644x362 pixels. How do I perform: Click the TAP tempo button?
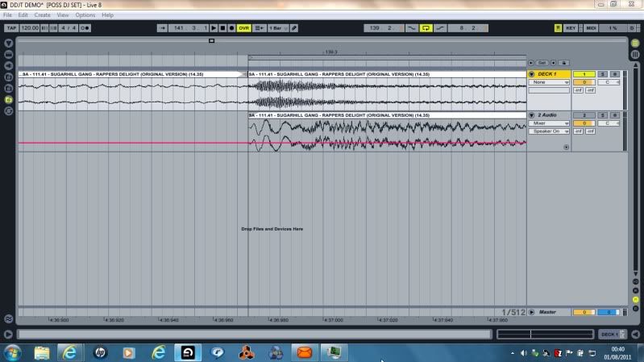tap(11, 27)
